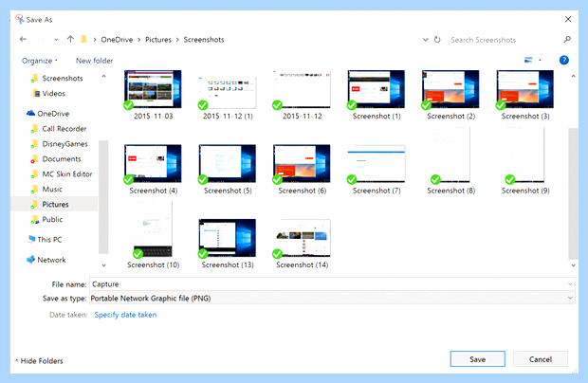This screenshot has width=588, height=383.
Task: Select Screenshot (7) thumbnail
Action: pos(377,164)
